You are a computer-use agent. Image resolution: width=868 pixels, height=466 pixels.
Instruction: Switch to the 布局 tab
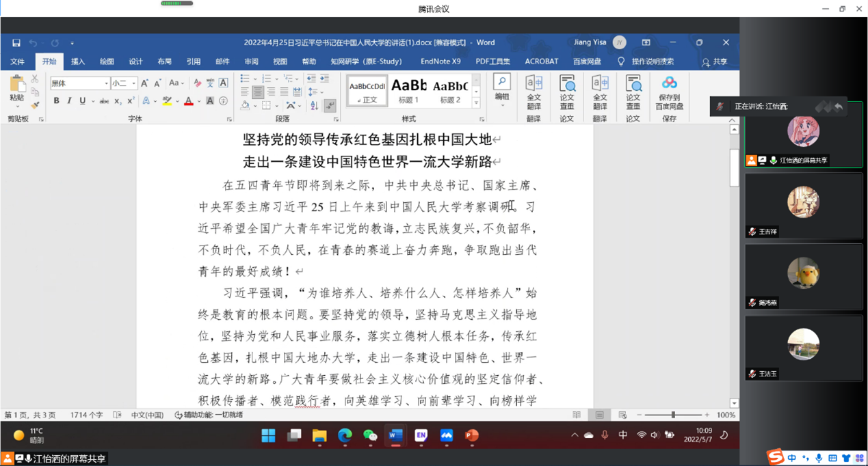click(164, 61)
